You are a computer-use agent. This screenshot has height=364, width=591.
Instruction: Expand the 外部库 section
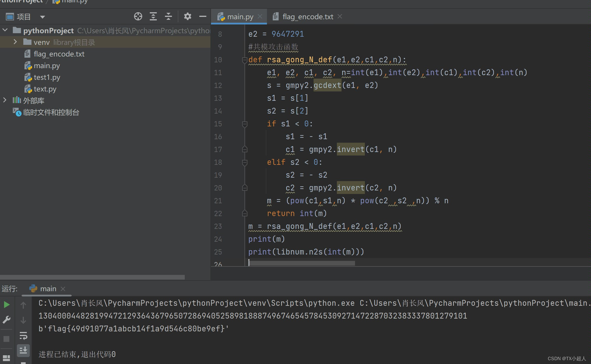pyautogui.click(x=5, y=100)
